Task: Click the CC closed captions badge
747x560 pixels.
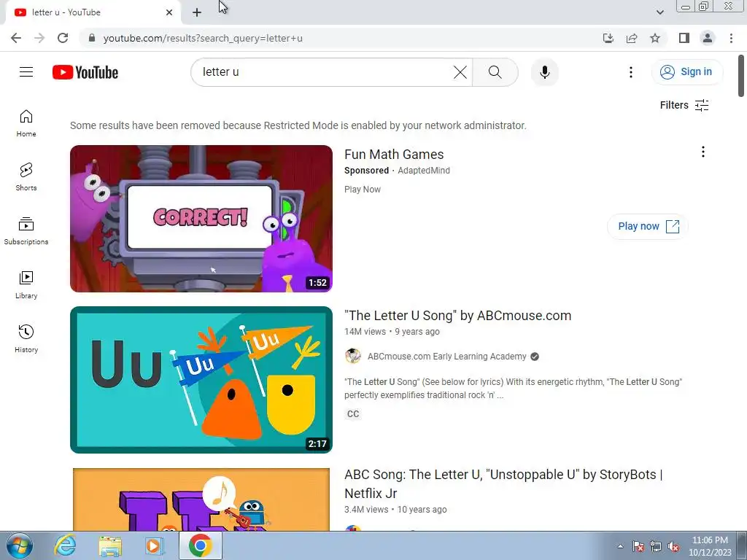Action: pyautogui.click(x=353, y=414)
